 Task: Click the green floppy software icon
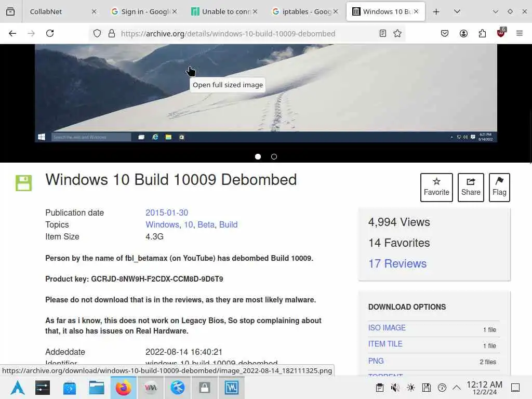point(23,183)
